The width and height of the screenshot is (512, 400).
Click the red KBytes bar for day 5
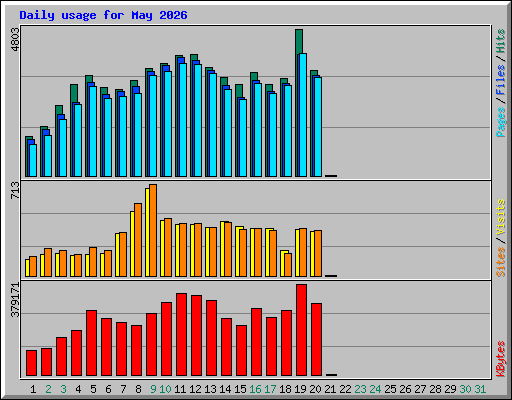pos(91,343)
